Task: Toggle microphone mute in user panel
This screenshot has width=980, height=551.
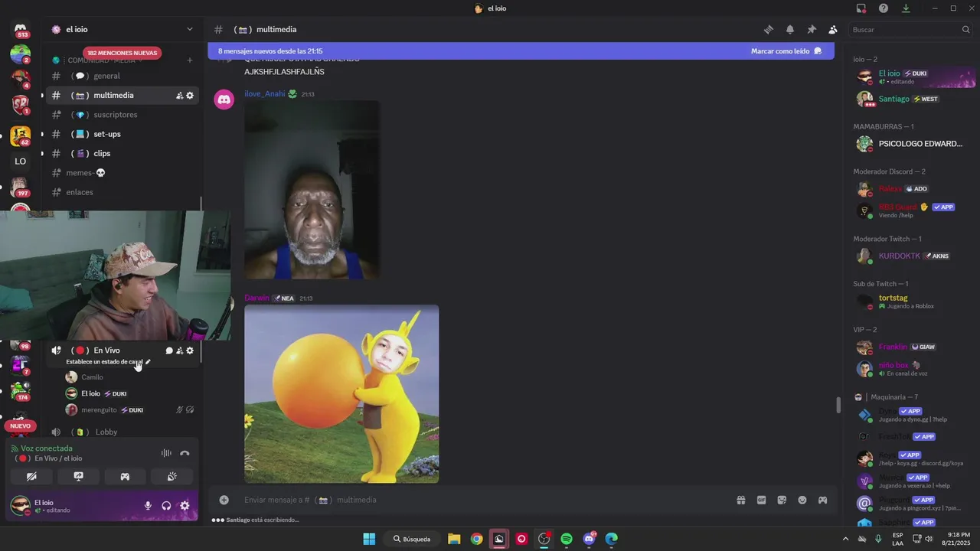Action: [x=148, y=506]
